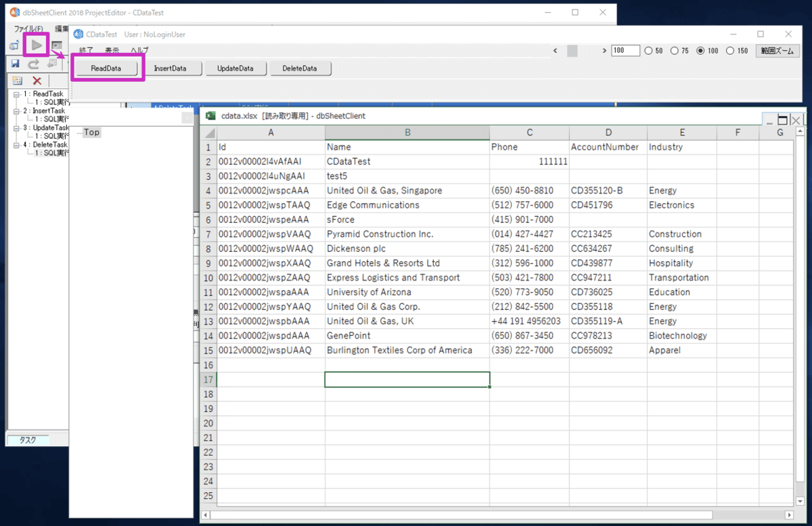Click the zoom slider thumb

572,51
